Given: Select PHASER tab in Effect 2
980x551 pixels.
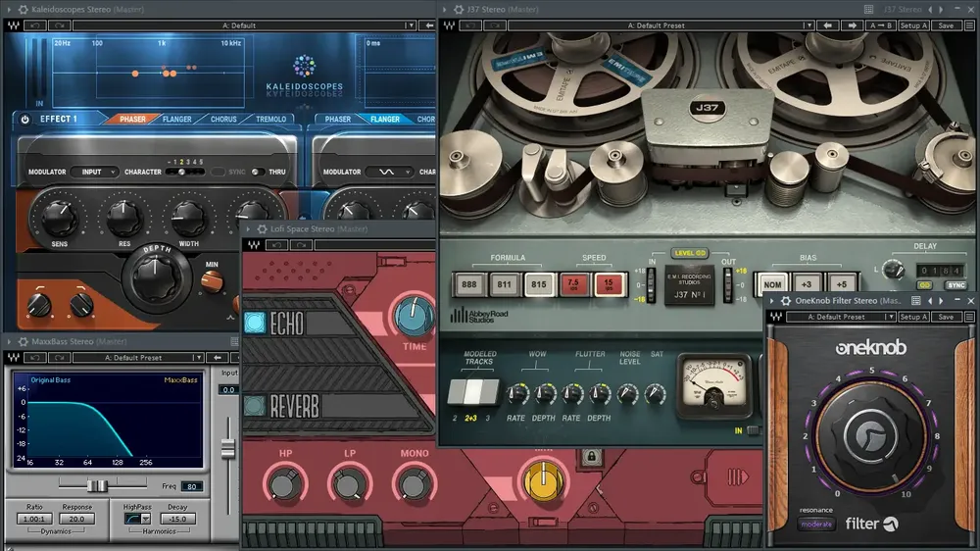Looking at the screenshot, I should coord(337,119).
